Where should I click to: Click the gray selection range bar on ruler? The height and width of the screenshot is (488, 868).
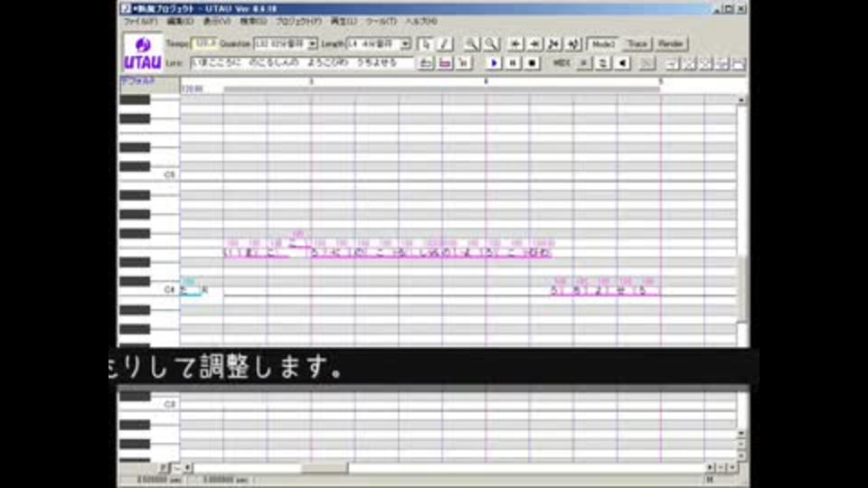442,89
